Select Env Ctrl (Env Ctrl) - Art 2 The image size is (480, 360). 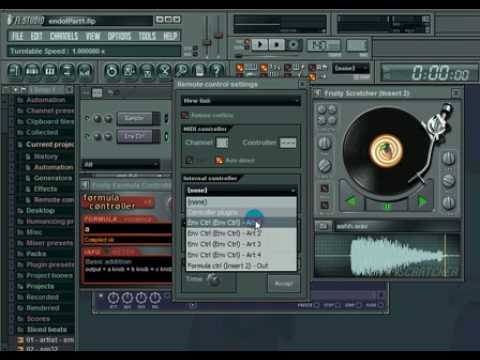(241, 233)
